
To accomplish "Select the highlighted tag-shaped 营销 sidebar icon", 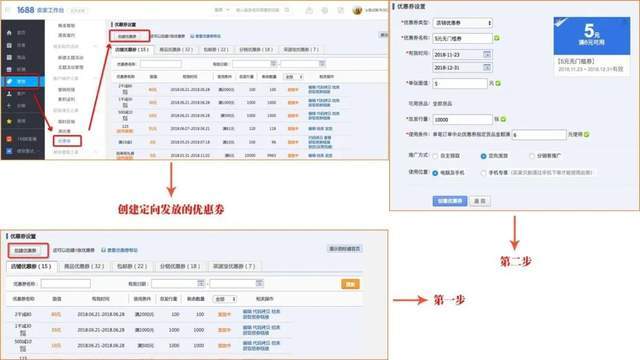I will tap(9, 82).
